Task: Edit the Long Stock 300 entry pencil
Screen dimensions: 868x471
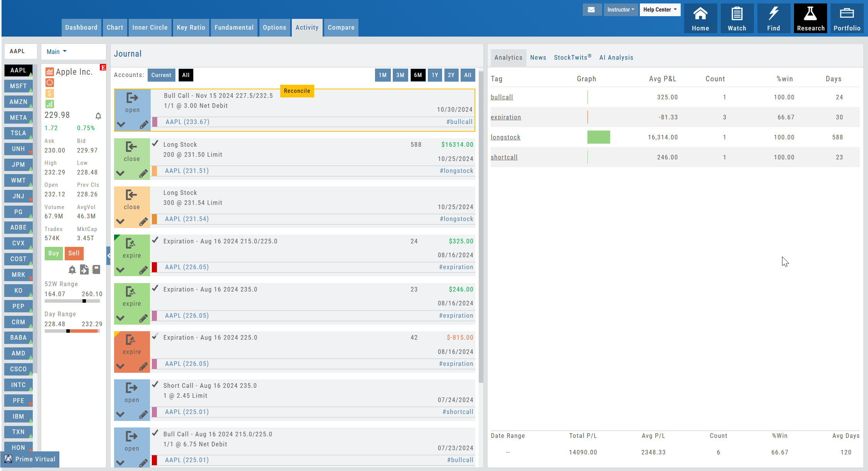Action: 143,222
